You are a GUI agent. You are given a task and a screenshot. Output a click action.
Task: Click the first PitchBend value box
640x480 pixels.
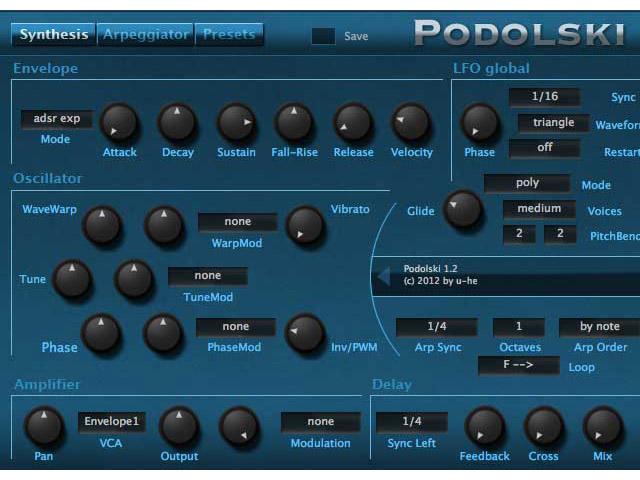tap(519, 234)
